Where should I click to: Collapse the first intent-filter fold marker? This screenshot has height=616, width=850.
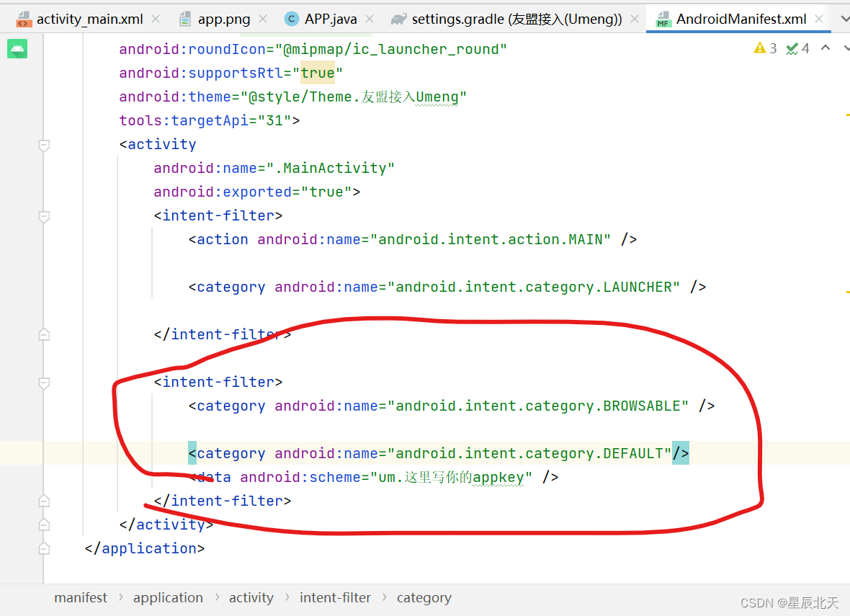click(x=45, y=216)
